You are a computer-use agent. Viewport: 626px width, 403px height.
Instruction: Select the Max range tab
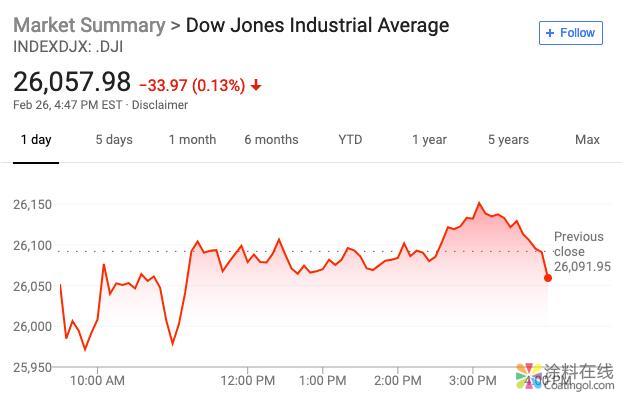pyautogui.click(x=587, y=140)
